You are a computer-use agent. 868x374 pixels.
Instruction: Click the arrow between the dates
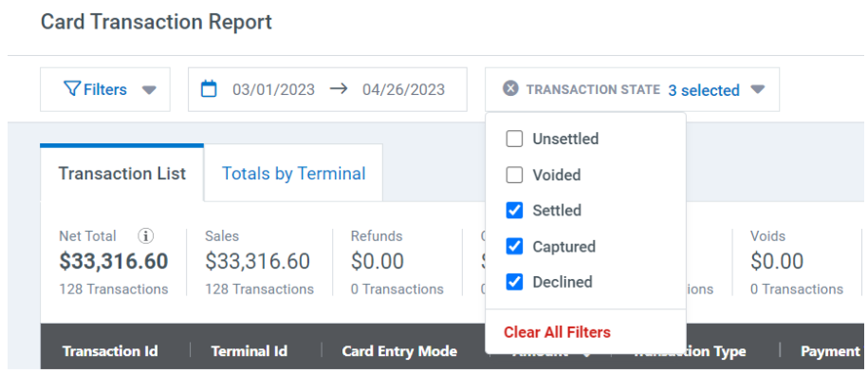338,88
